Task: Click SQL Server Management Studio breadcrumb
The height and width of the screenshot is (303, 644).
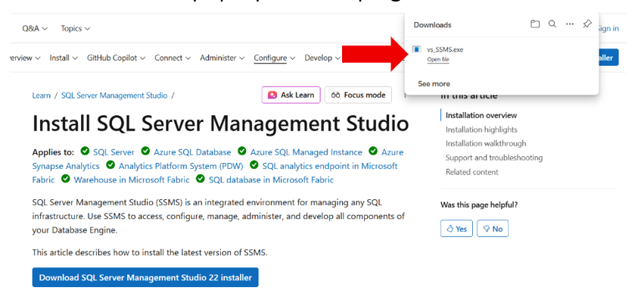Action: (x=114, y=95)
